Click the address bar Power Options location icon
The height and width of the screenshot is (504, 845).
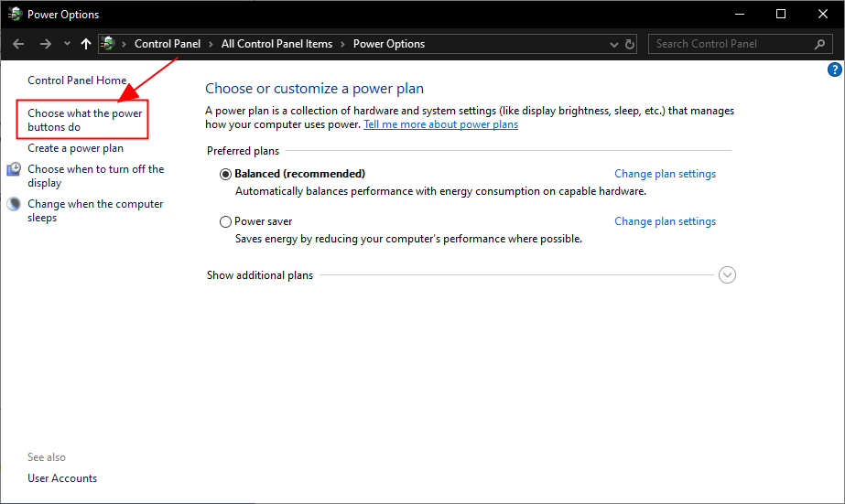(109, 44)
